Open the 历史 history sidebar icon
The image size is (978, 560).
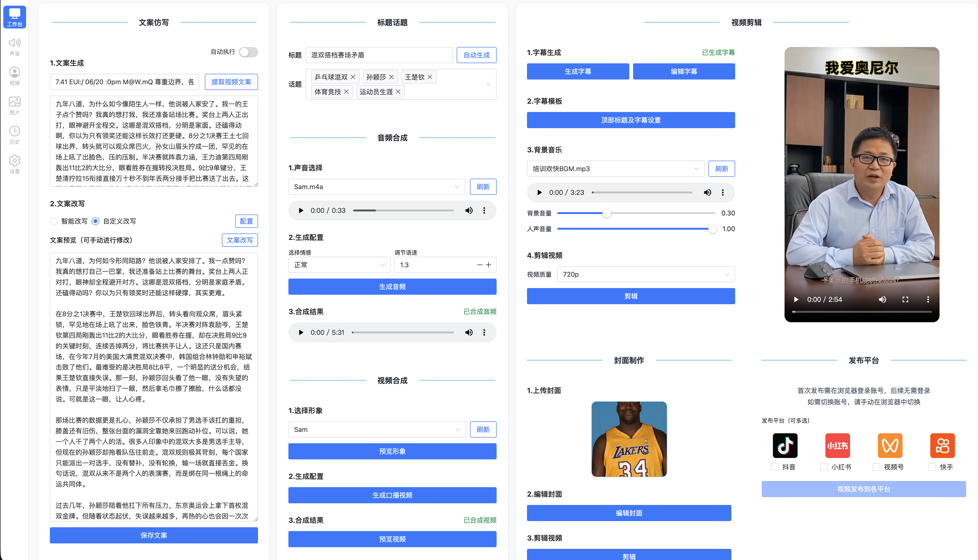pyautogui.click(x=15, y=135)
